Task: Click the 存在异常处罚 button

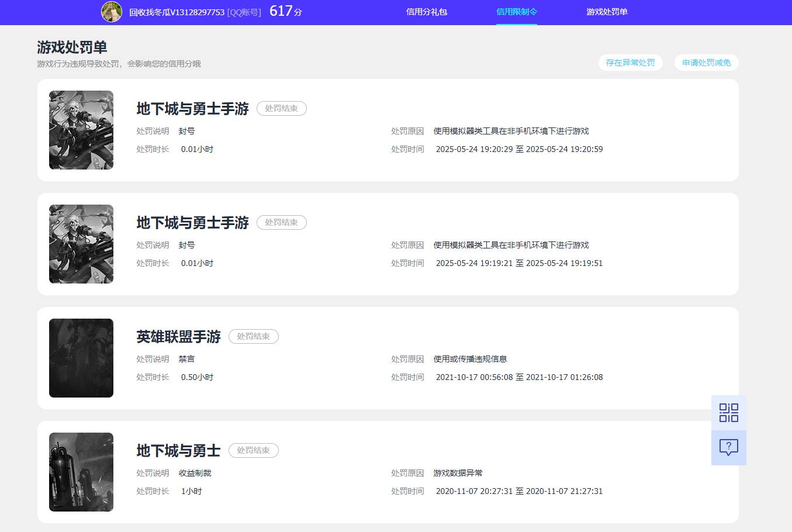Action: 631,63
